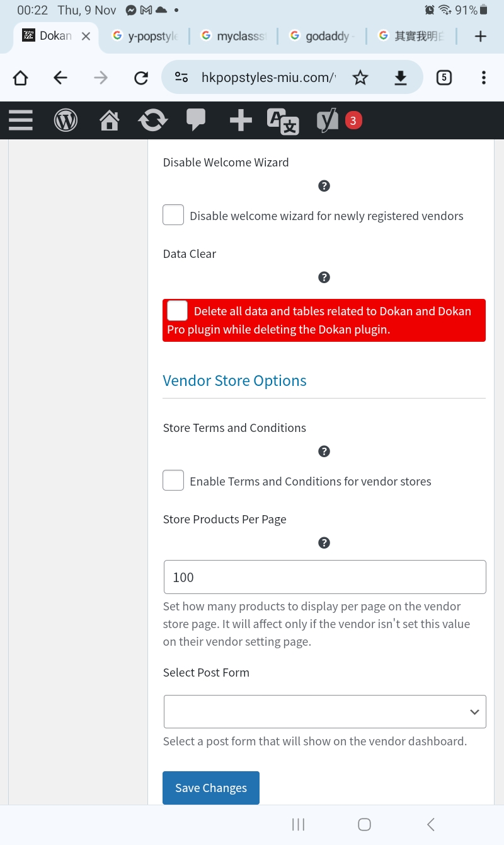Enable Terms and Conditions for vendor stores
This screenshot has width=504, height=845.
[x=173, y=481]
